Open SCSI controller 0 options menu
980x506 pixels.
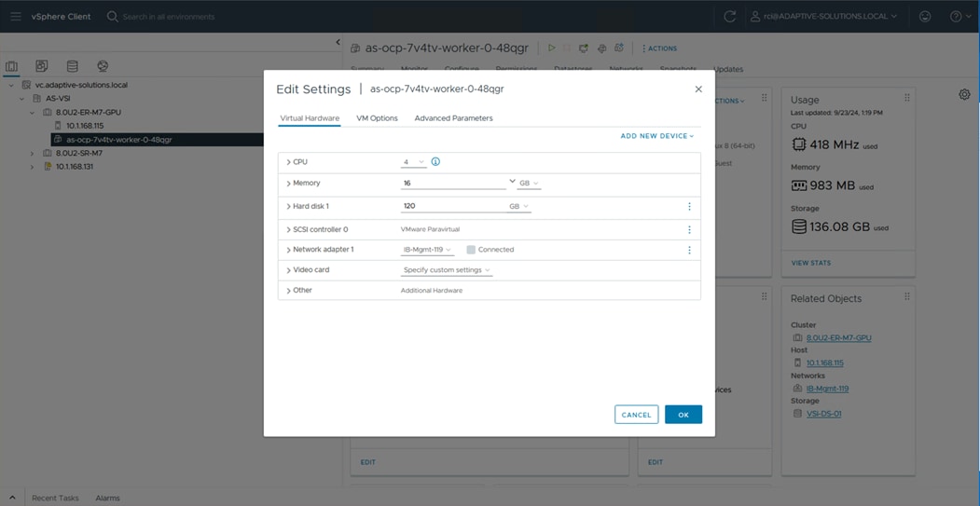[689, 229]
